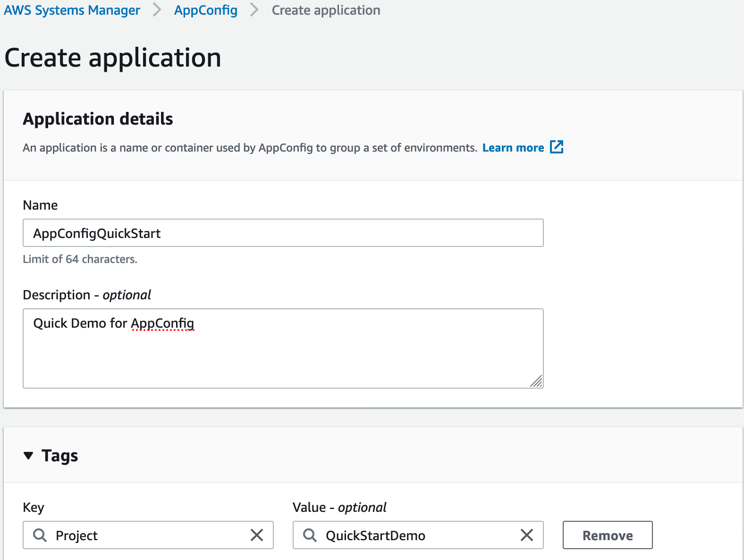Click the Limit of 64 characters hint
The height and width of the screenshot is (560, 744).
[80, 259]
